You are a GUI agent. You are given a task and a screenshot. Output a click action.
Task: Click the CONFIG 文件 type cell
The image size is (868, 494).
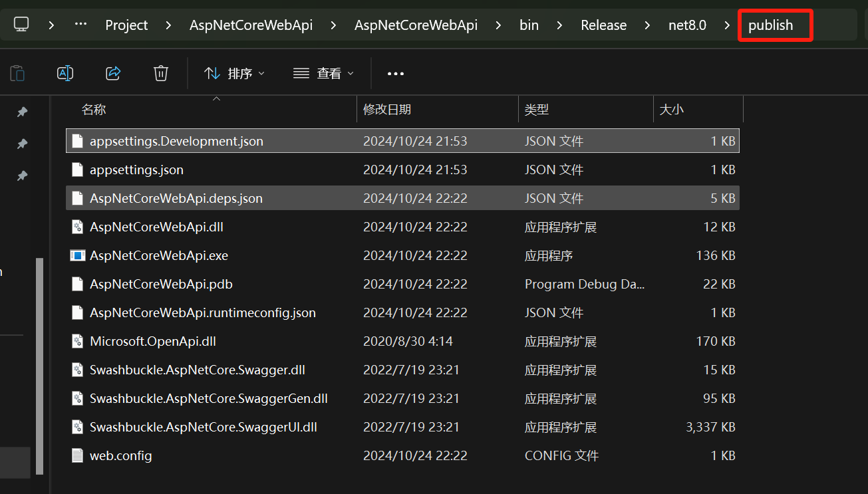pos(561,455)
